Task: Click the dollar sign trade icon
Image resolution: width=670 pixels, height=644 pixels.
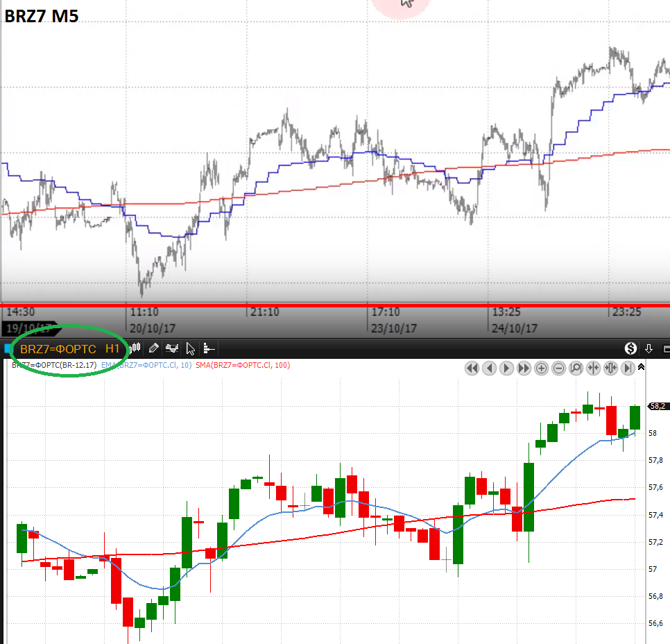Action: coord(630,348)
